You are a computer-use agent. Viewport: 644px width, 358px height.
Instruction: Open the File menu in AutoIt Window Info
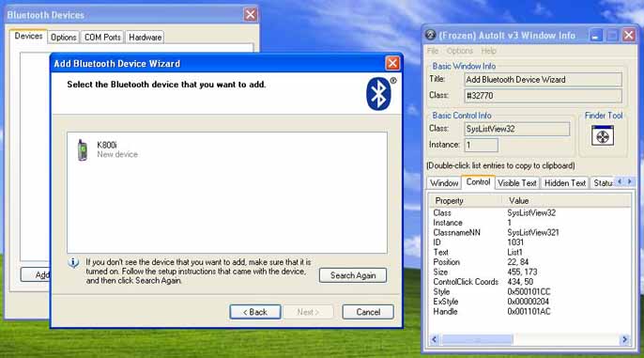tap(433, 51)
